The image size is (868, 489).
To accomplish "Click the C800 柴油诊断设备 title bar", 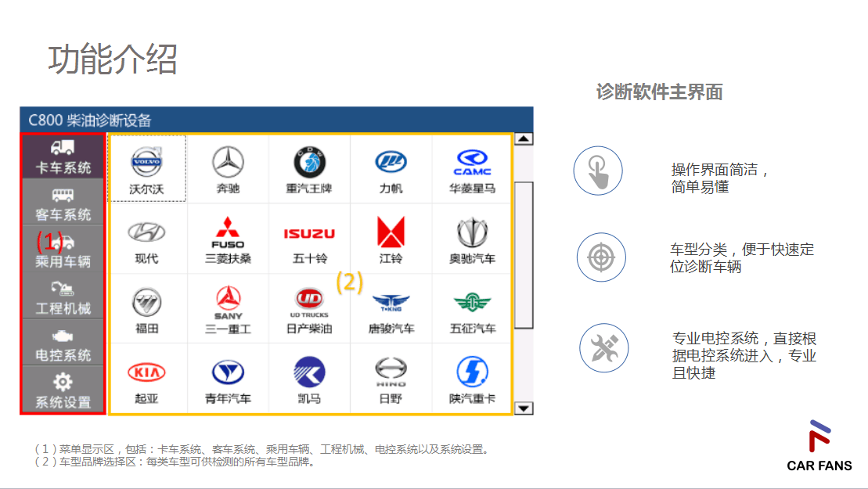I will pyautogui.click(x=276, y=120).
